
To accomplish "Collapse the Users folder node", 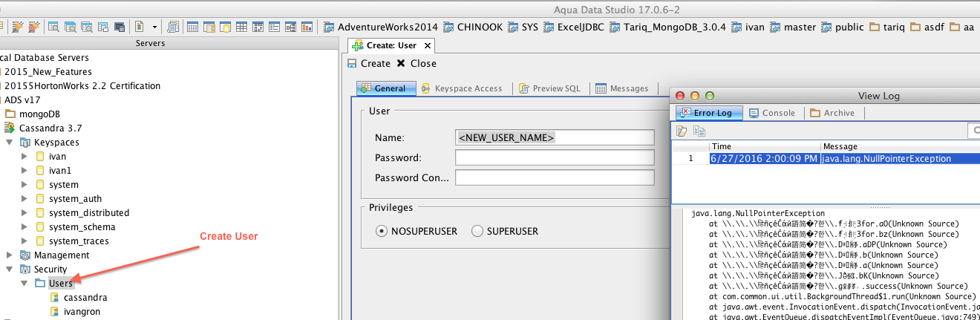I will click(x=24, y=283).
